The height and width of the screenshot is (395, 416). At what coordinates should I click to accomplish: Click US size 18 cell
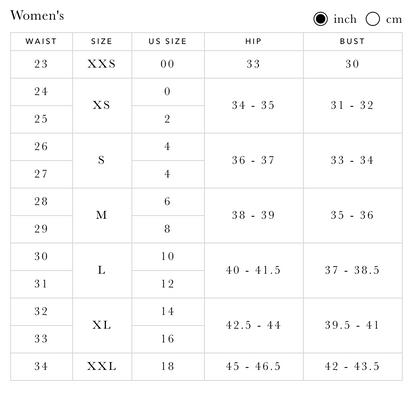[168, 367]
